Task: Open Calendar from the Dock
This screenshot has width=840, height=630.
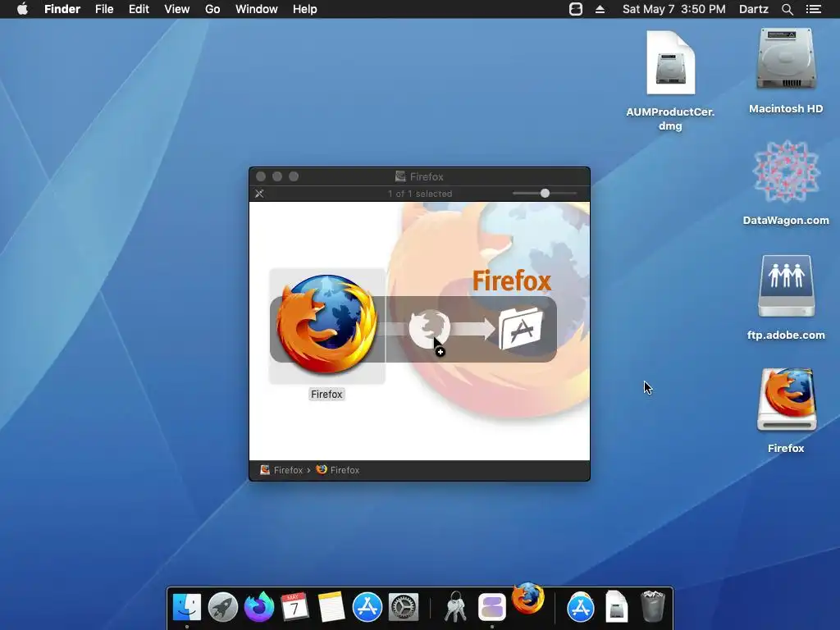Action: 294,607
